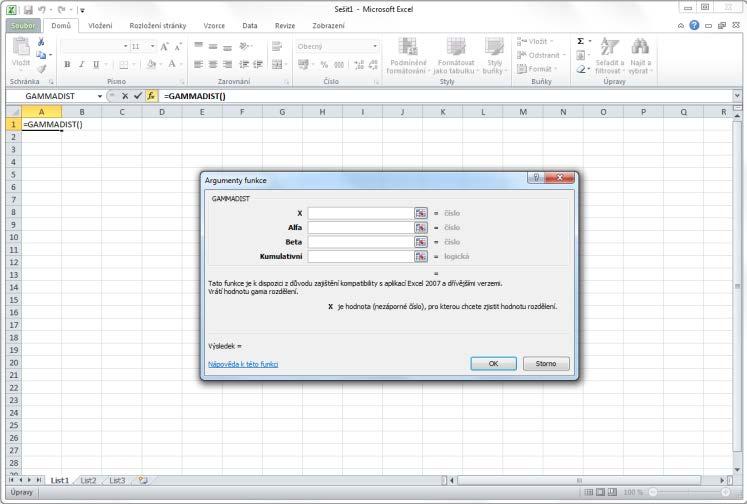Image resolution: width=747 pixels, height=504 pixels.
Task: Switch to Page Break preview in status bar
Action: click(612, 492)
